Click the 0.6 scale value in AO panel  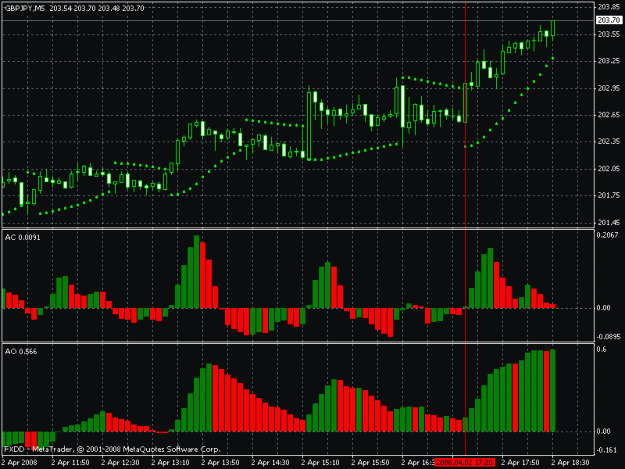point(601,349)
